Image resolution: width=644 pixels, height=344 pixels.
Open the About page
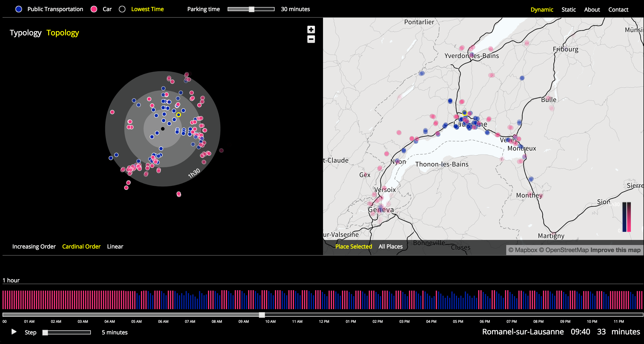pyautogui.click(x=592, y=10)
